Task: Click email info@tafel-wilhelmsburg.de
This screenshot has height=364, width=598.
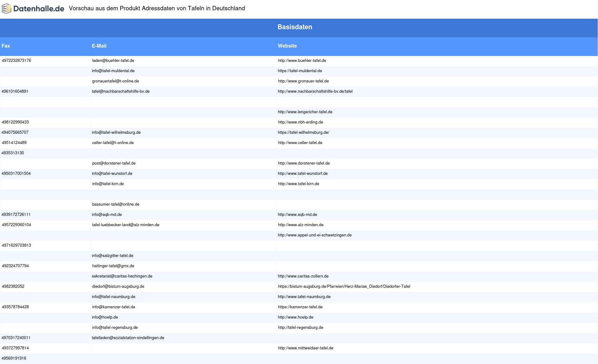Action: pyautogui.click(x=116, y=133)
